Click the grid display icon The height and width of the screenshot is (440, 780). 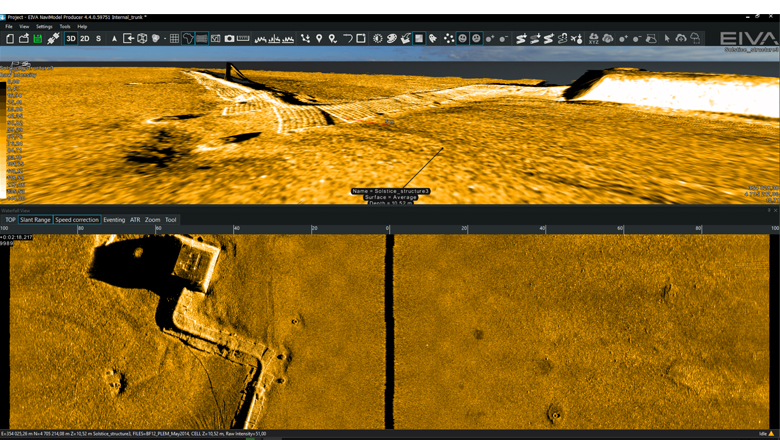(174, 39)
